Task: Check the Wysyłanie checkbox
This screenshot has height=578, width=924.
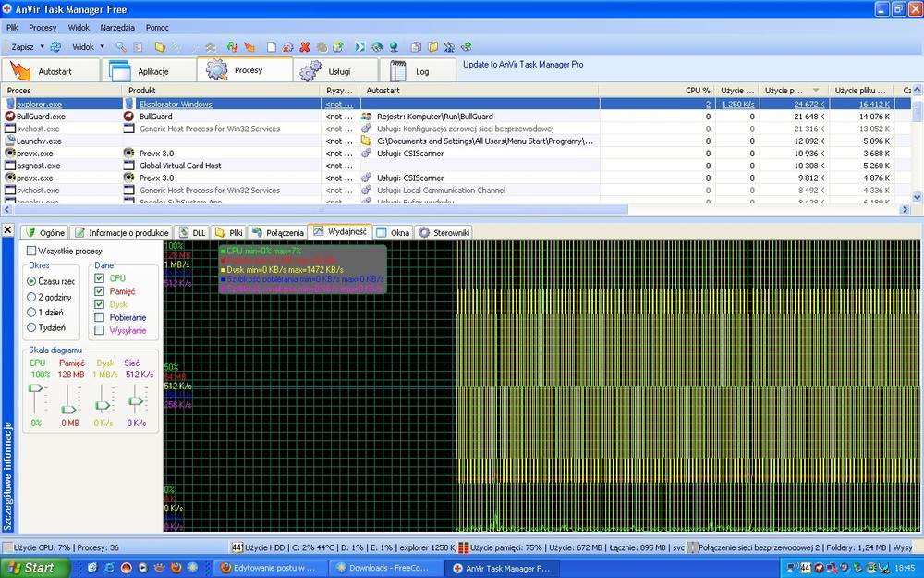Action: (99, 330)
